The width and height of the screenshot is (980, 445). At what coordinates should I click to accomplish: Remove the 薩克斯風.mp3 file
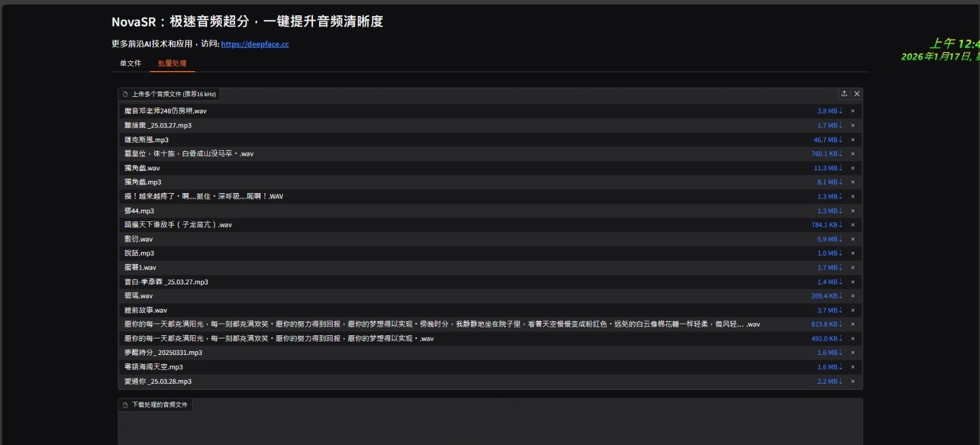853,140
